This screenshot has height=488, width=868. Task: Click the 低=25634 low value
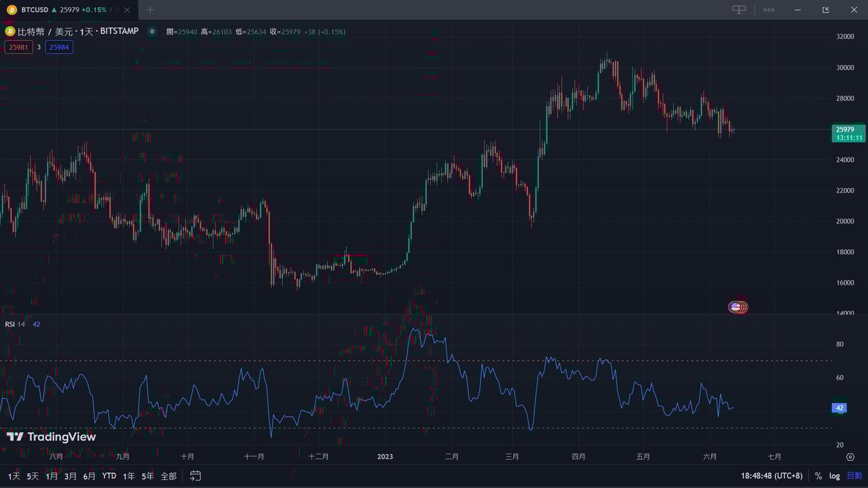coord(250,31)
